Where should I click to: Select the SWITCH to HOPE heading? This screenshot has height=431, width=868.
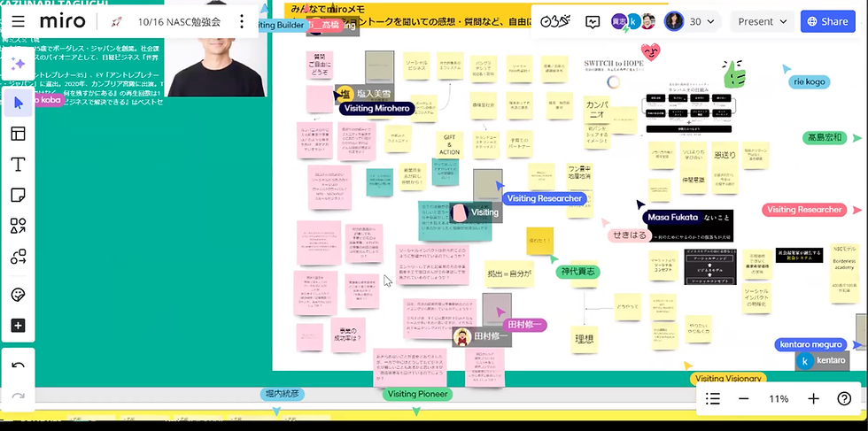[614, 64]
